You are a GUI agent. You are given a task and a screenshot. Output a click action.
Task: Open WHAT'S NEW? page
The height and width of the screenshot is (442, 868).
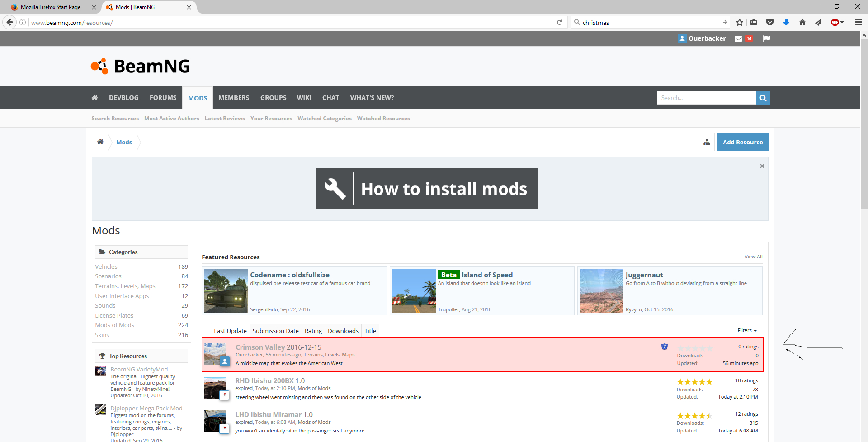click(x=372, y=98)
